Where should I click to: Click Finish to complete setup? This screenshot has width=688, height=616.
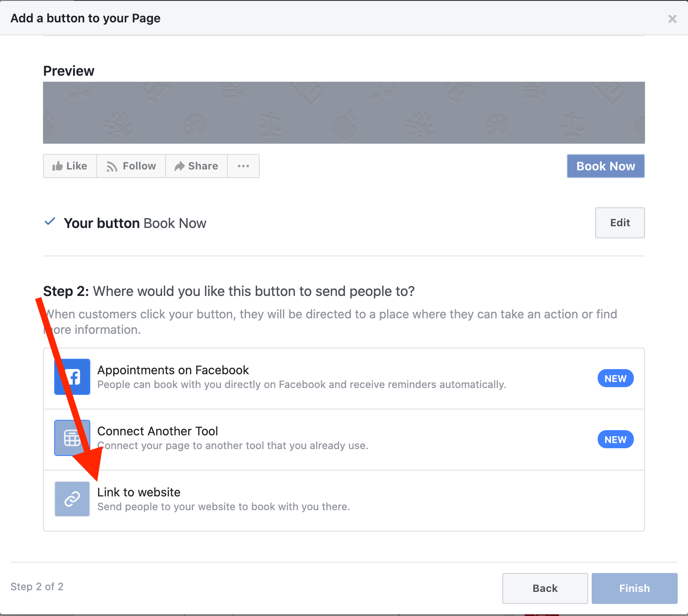pyautogui.click(x=634, y=588)
